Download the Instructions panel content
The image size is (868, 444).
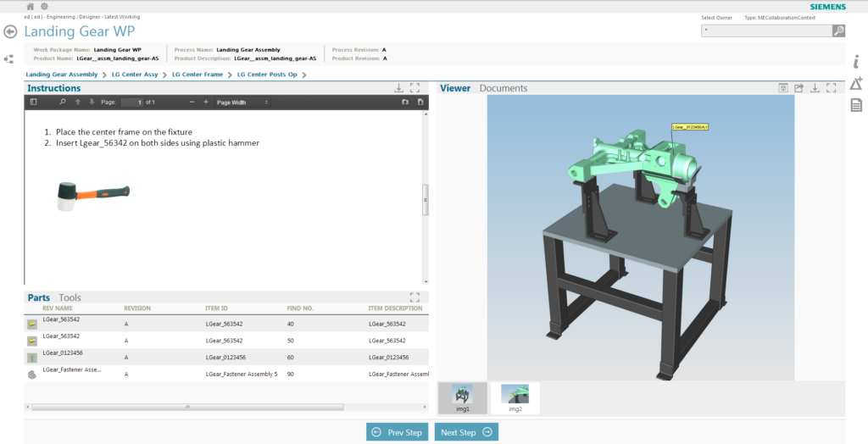(x=398, y=88)
